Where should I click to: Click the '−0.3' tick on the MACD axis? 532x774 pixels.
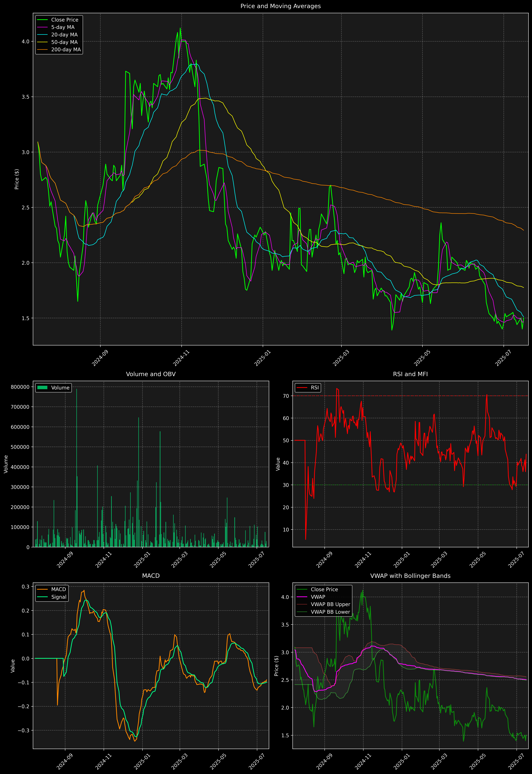[24, 730]
